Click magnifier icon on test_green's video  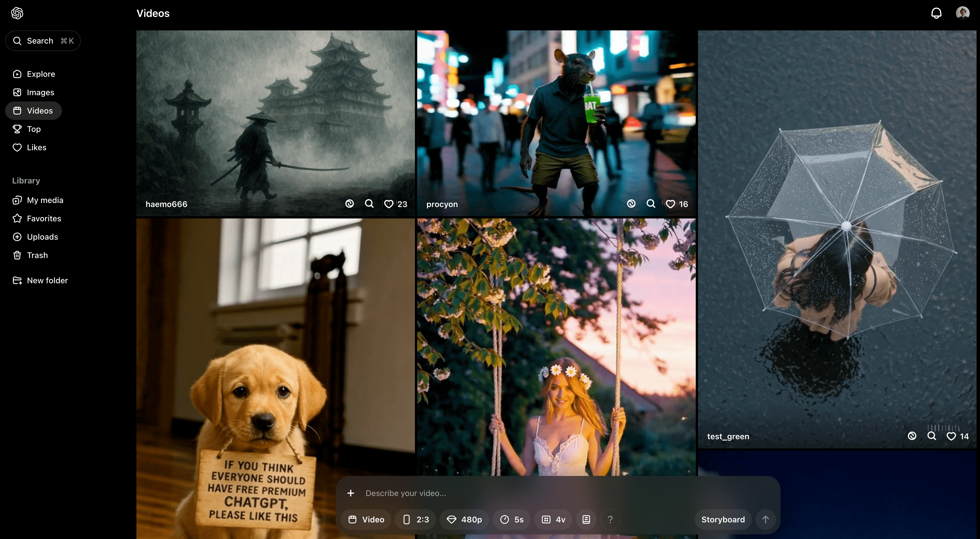click(x=932, y=436)
